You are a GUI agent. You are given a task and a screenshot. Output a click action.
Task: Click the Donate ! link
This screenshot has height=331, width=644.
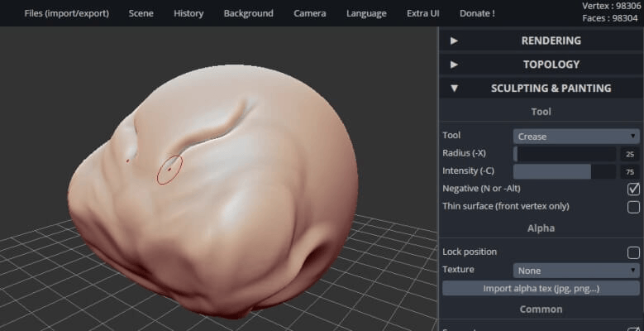(477, 13)
